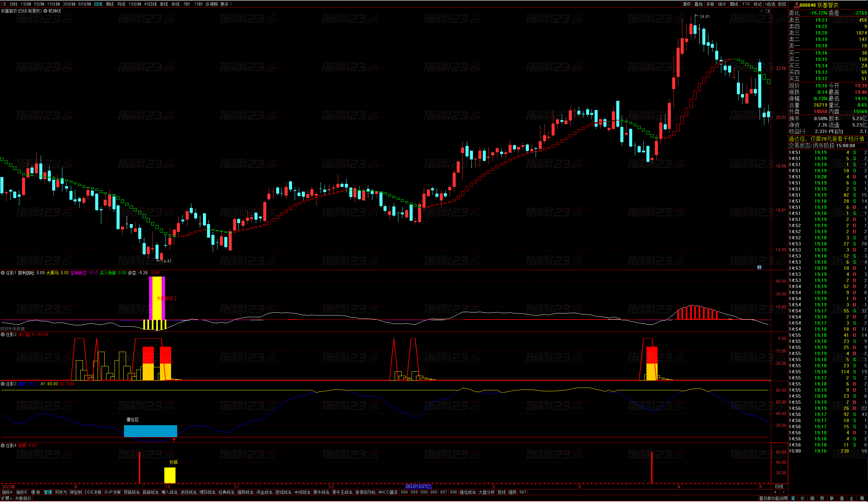868x502 pixels.
Task: Select the 日线 daily period
Action: (x=98, y=4)
